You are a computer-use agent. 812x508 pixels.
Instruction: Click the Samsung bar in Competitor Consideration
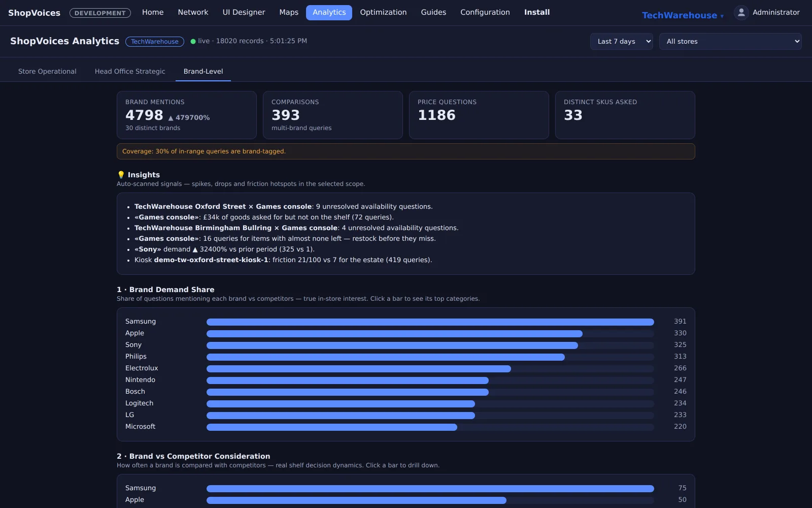(430, 489)
